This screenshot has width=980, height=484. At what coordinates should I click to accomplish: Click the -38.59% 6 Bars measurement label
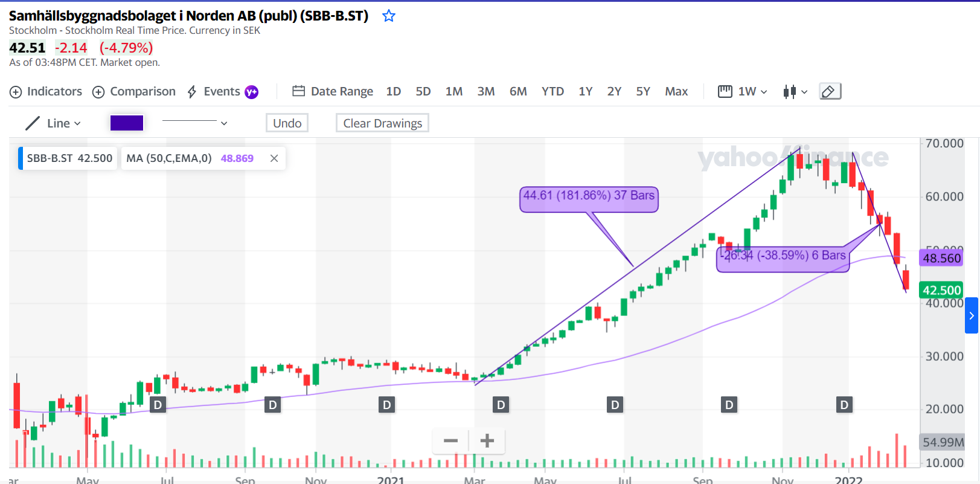783,259
